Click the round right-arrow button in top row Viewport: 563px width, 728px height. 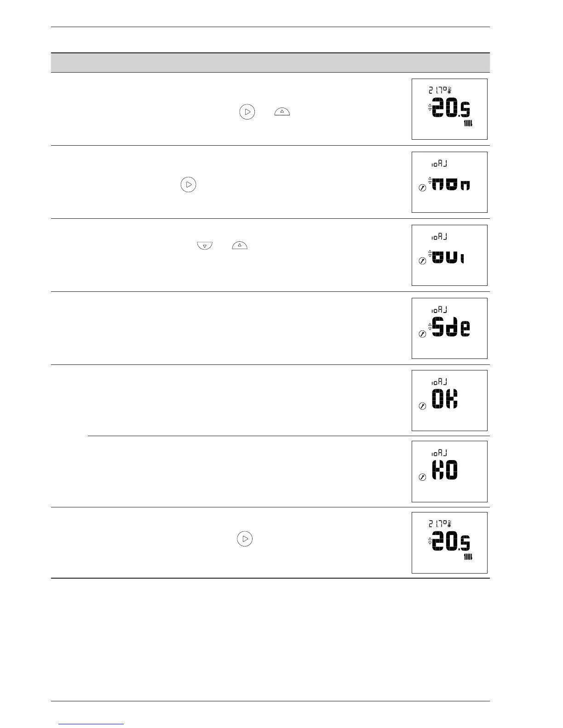click(247, 112)
